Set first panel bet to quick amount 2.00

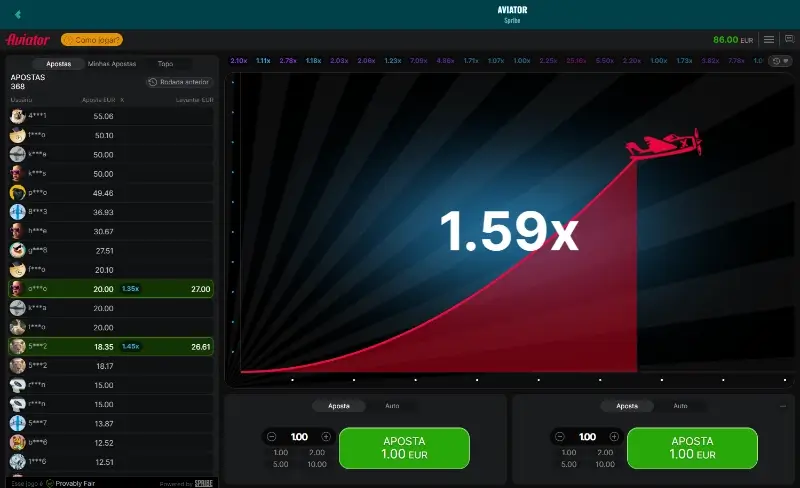pos(317,453)
